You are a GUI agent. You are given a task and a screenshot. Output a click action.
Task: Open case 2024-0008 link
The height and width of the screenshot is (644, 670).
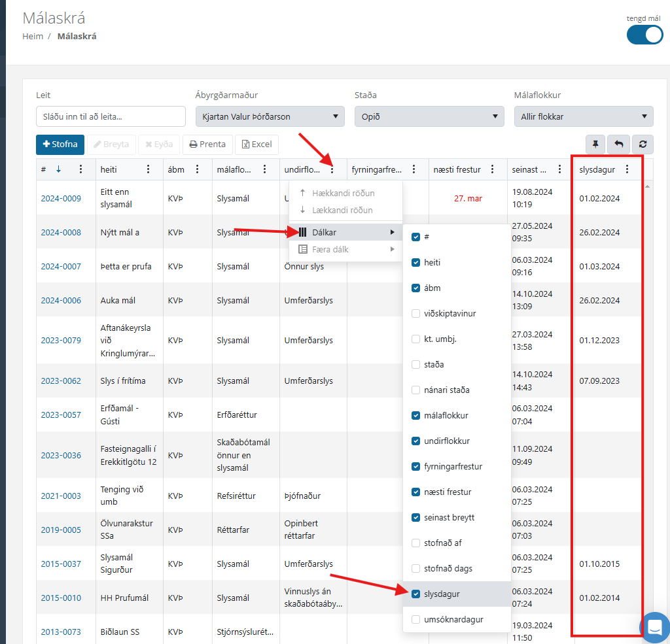click(x=61, y=232)
